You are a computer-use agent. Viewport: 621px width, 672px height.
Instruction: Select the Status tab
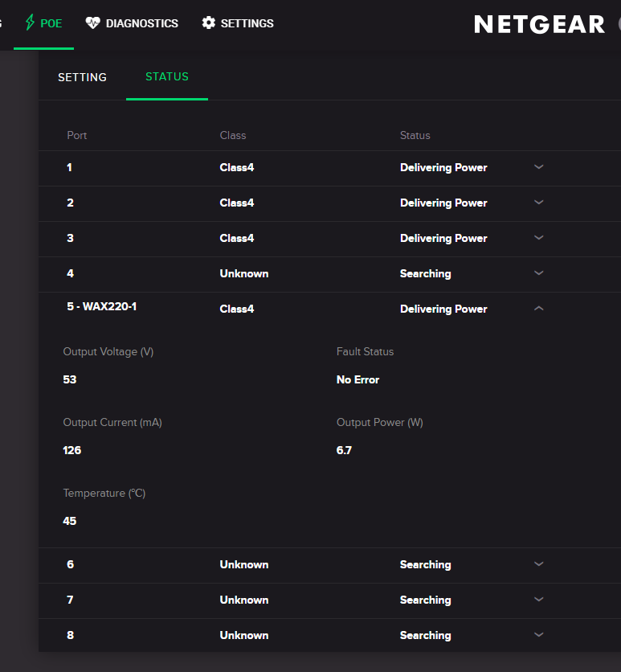coord(167,76)
